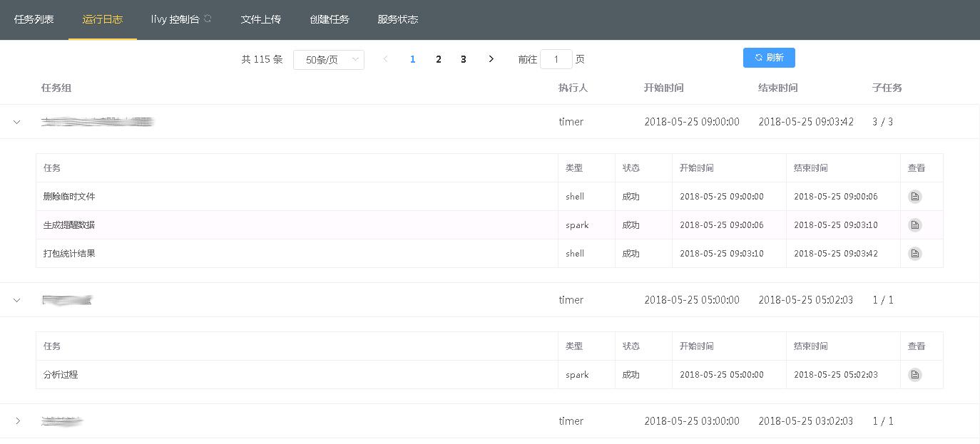
Task: View log for 分析过程 task
Action: (915, 375)
